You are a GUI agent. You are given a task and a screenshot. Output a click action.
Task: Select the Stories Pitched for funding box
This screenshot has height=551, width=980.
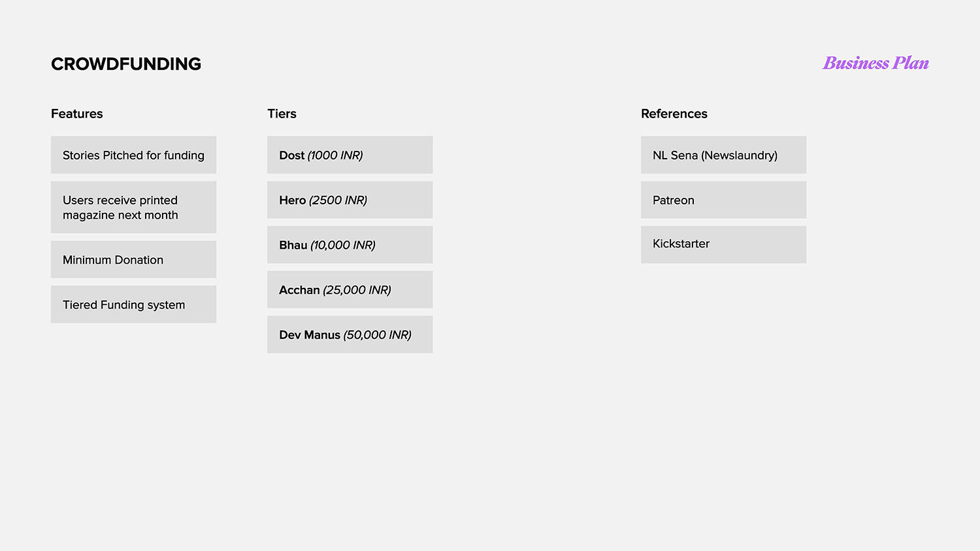[x=133, y=155]
